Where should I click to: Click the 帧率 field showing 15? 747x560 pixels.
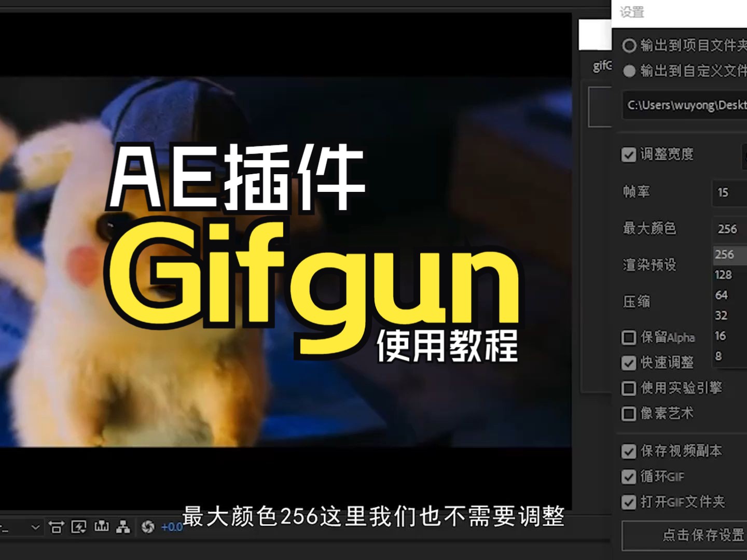(730, 192)
